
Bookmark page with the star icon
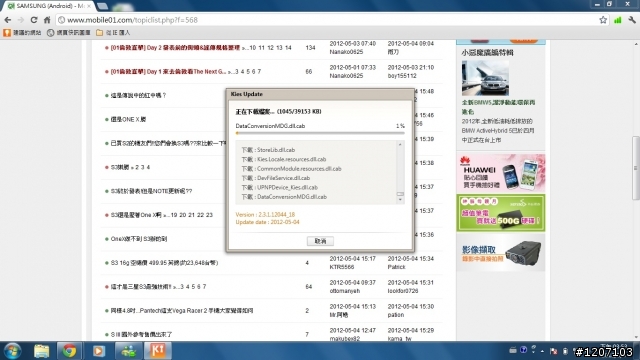[x=603, y=20]
